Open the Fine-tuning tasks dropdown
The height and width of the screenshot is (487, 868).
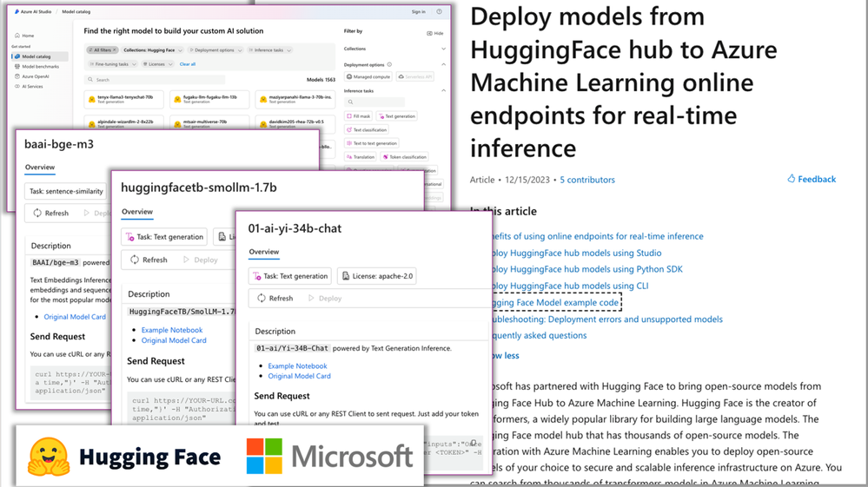click(112, 64)
